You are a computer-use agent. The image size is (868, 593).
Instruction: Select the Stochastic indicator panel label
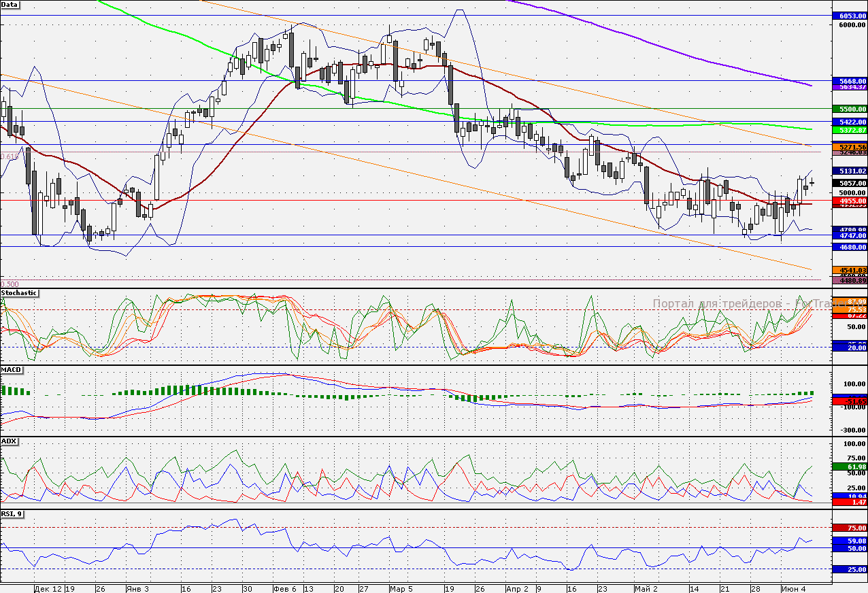[20, 293]
